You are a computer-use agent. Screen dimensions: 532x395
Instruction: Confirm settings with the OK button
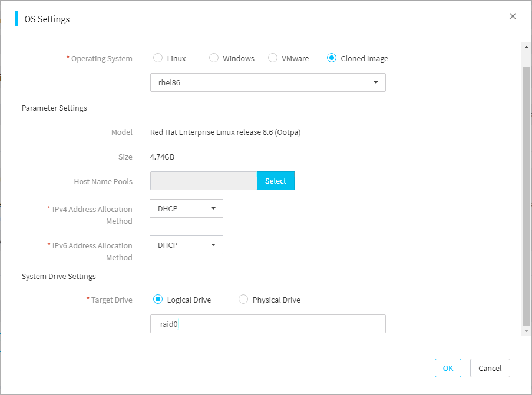click(448, 368)
